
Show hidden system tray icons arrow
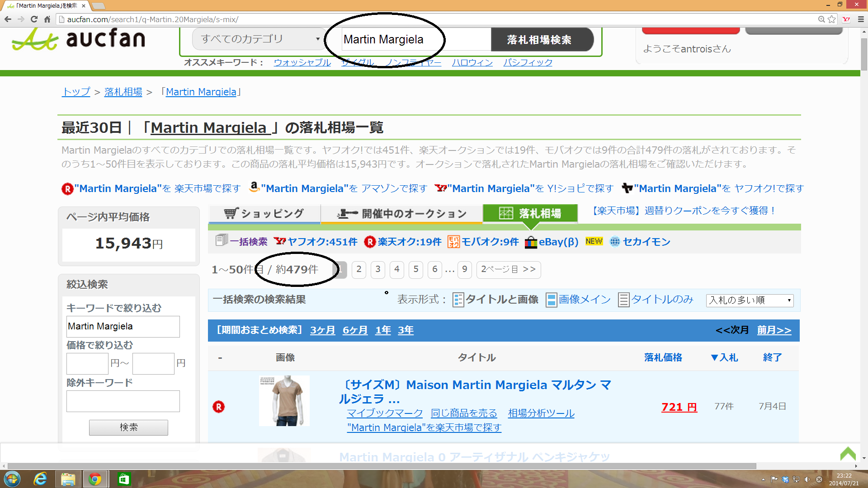pyautogui.click(x=763, y=479)
